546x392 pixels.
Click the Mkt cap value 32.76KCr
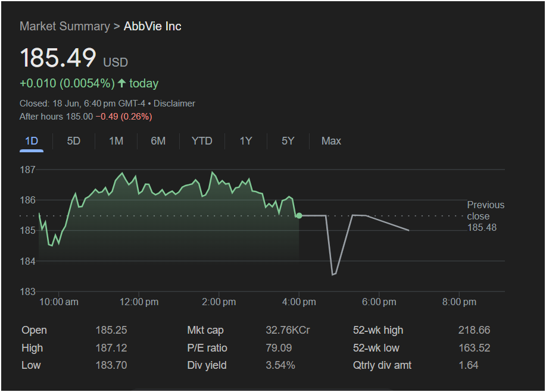point(288,330)
